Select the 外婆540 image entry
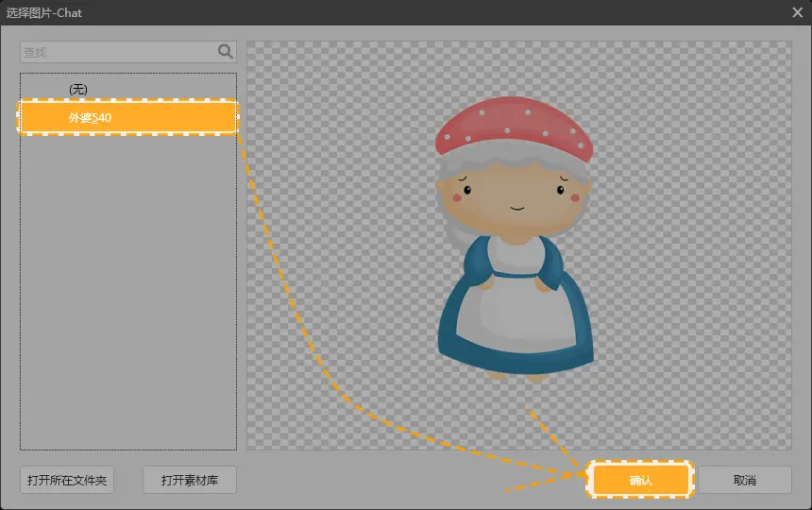 tap(127, 117)
